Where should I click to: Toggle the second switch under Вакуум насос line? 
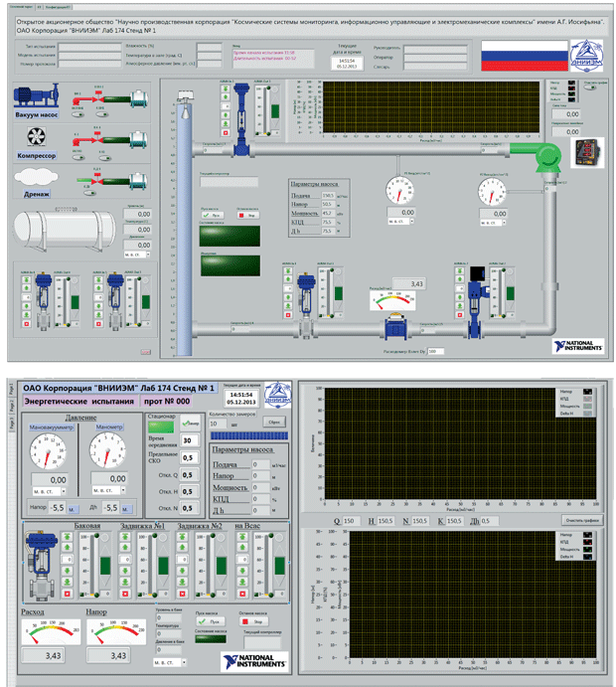tap(102, 114)
